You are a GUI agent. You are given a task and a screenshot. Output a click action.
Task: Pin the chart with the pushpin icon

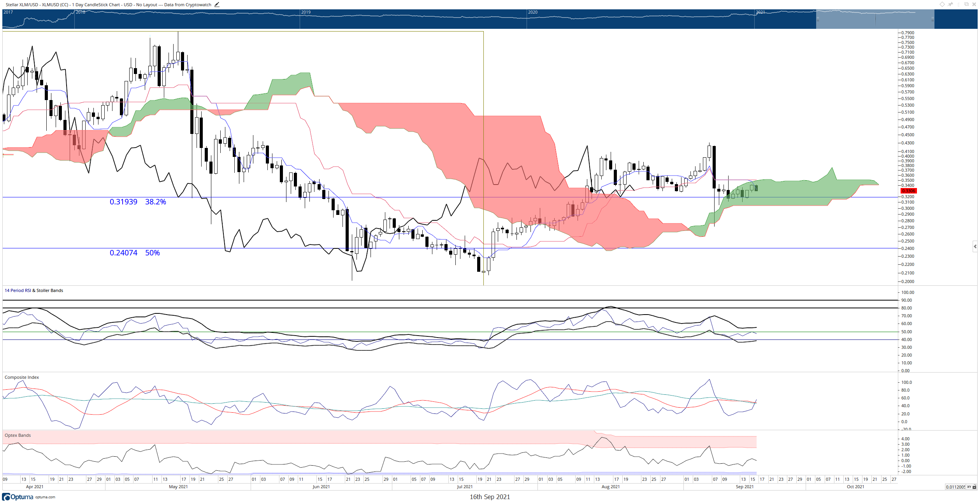pyautogui.click(x=950, y=4)
